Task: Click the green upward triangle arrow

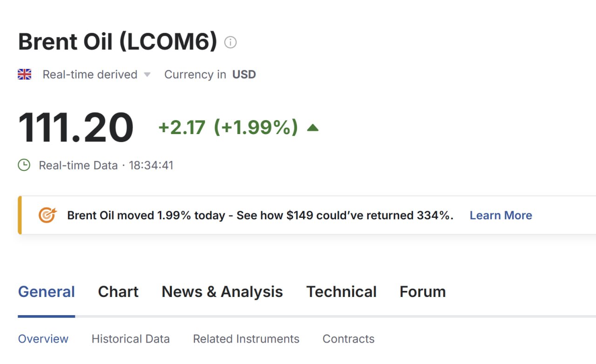Action: (313, 127)
